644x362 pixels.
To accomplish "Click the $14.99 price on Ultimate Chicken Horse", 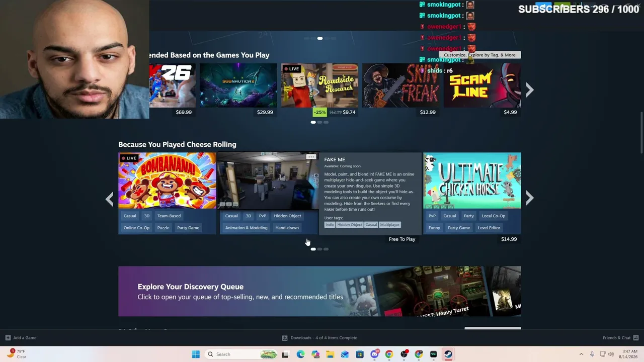I will [x=509, y=239].
